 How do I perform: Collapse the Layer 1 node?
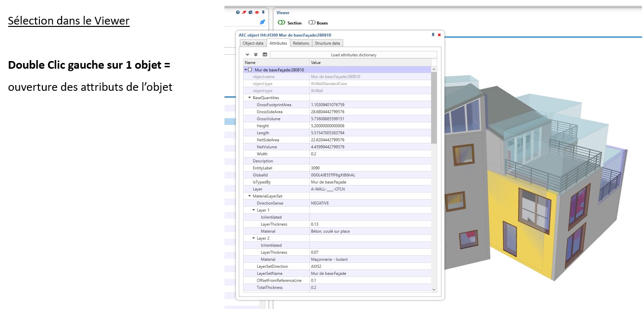253,210
